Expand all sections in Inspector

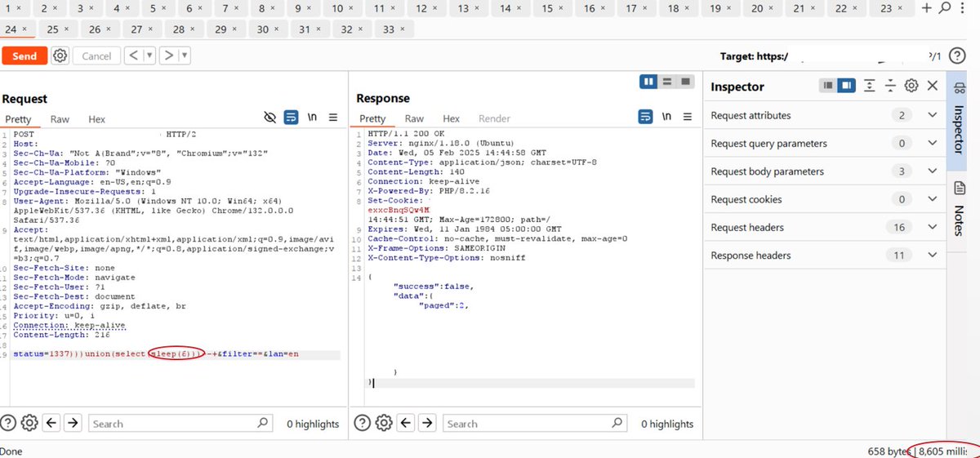click(870, 86)
